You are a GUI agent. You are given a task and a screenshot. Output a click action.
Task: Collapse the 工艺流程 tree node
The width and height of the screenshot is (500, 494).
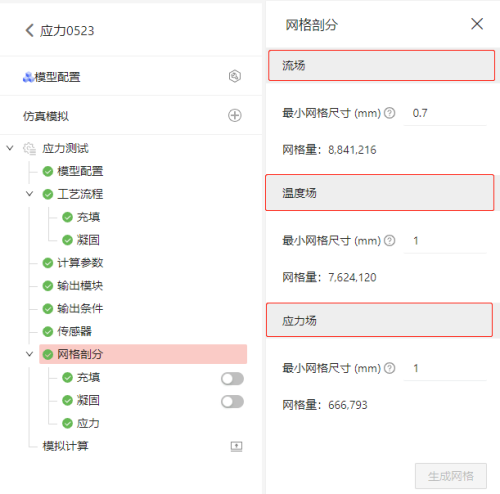(x=30, y=194)
